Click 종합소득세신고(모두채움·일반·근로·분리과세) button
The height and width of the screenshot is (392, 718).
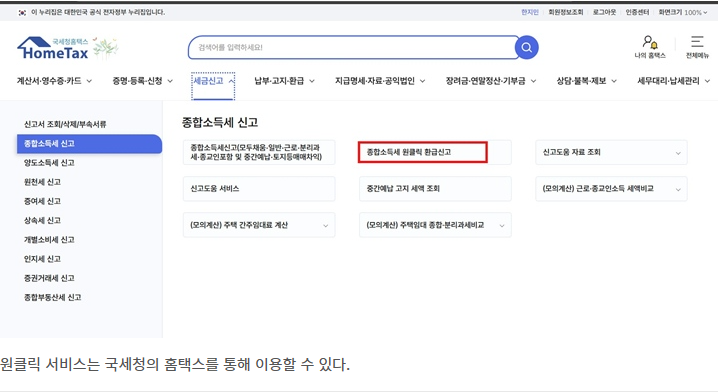(x=259, y=152)
